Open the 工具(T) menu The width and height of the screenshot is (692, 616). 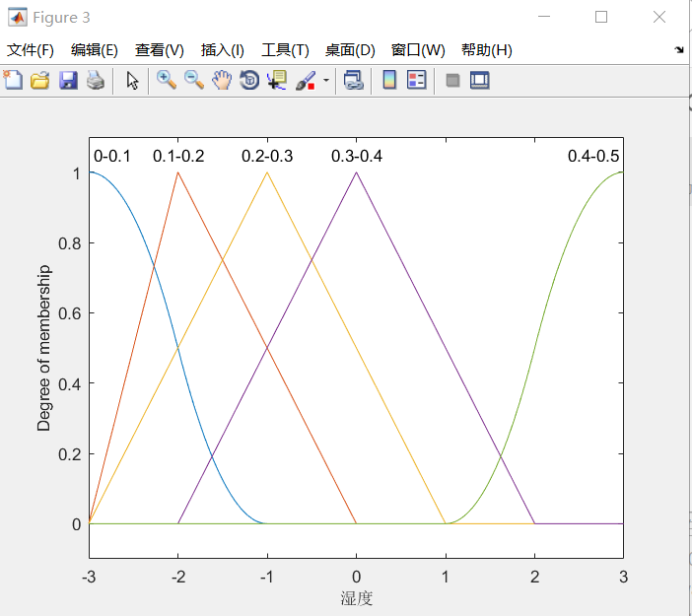285,50
